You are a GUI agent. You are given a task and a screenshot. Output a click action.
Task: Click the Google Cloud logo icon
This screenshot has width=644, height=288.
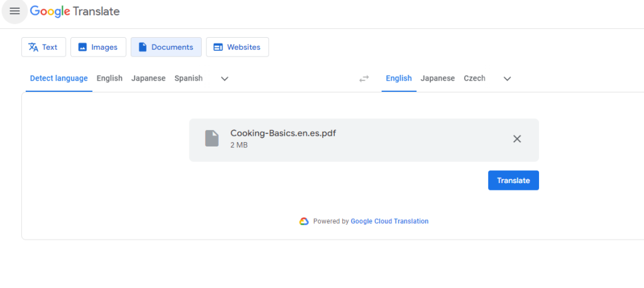click(x=304, y=221)
